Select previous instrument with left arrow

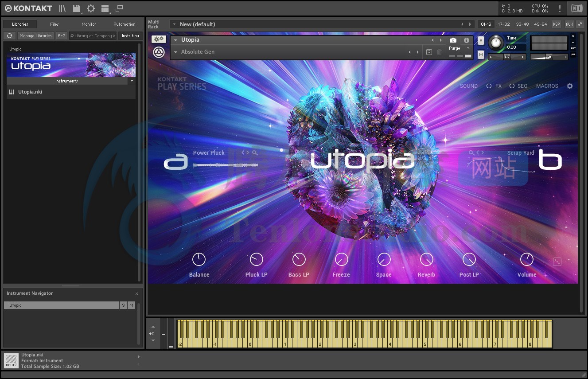click(432, 40)
